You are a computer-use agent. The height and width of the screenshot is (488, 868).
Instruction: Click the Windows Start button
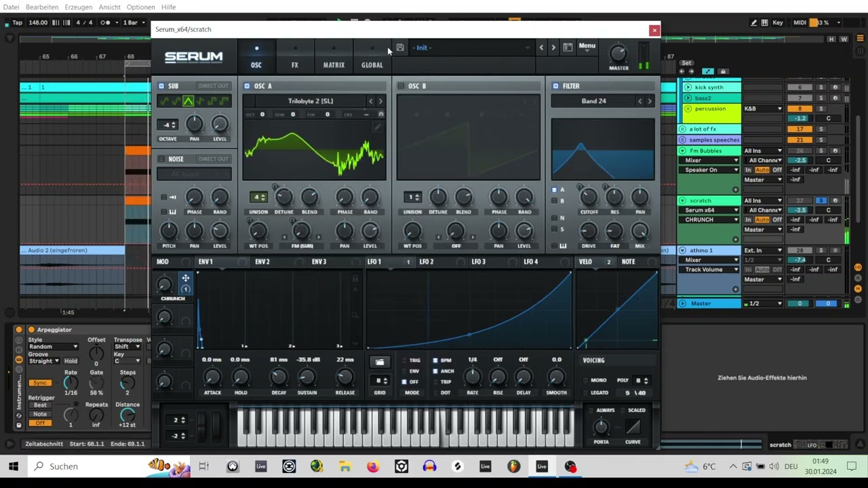click(x=13, y=466)
